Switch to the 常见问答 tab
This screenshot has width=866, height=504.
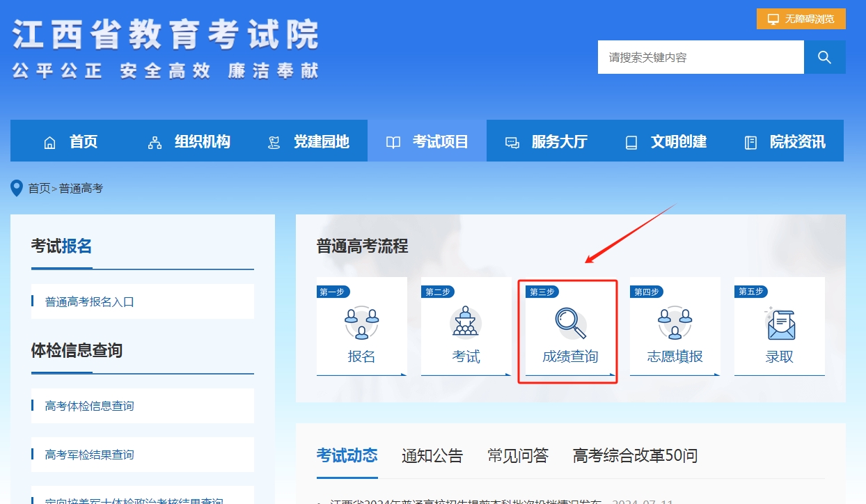[x=518, y=456]
